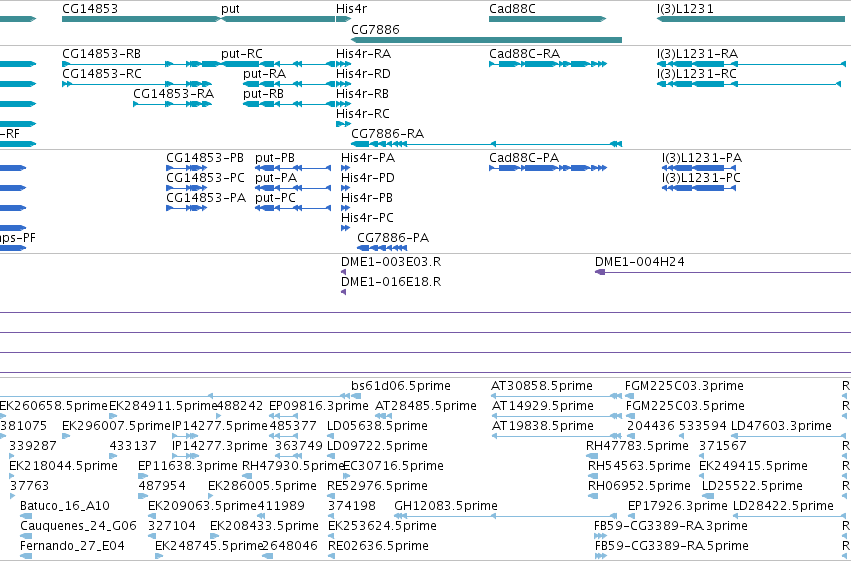Viewport: 851px width, 561px height.
Task: Click the Cad88C gene label
Action: 512,9
